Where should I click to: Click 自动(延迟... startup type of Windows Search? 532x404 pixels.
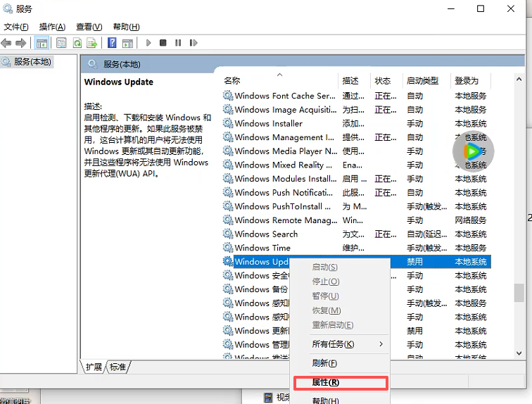coord(427,234)
